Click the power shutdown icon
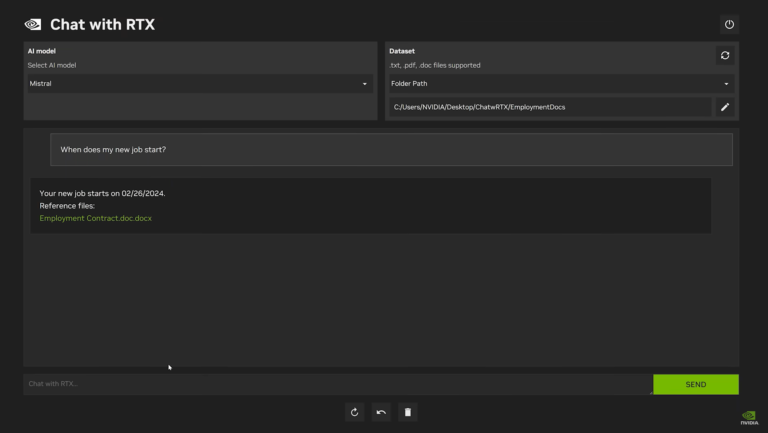 729,24
